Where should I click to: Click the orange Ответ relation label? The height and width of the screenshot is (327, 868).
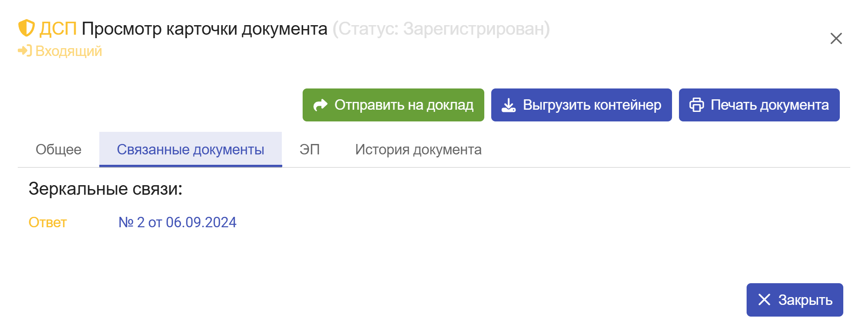pos(48,222)
